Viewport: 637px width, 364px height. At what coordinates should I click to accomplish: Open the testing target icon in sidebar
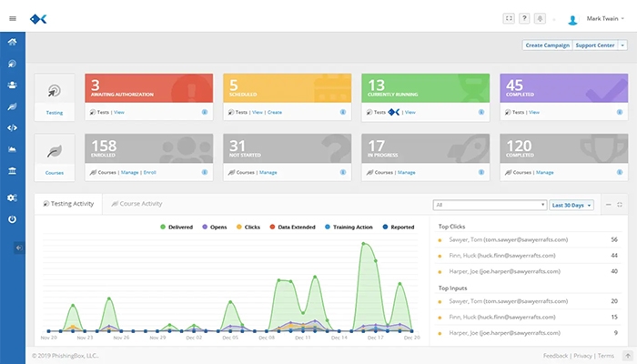12,64
